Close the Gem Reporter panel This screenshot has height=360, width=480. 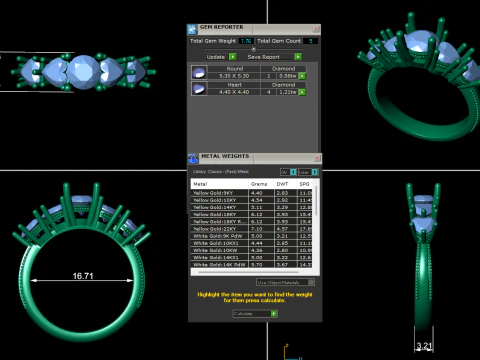coord(316,29)
